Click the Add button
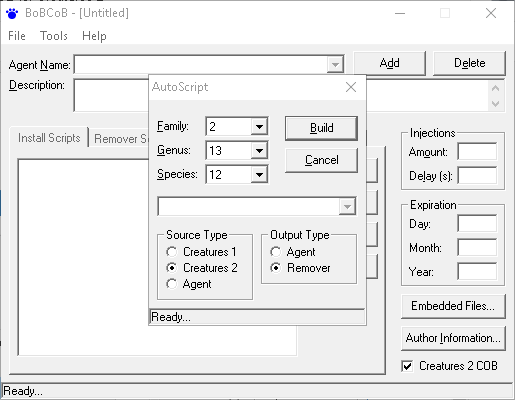The image size is (515, 400). pyautogui.click(x=389, y=63)
